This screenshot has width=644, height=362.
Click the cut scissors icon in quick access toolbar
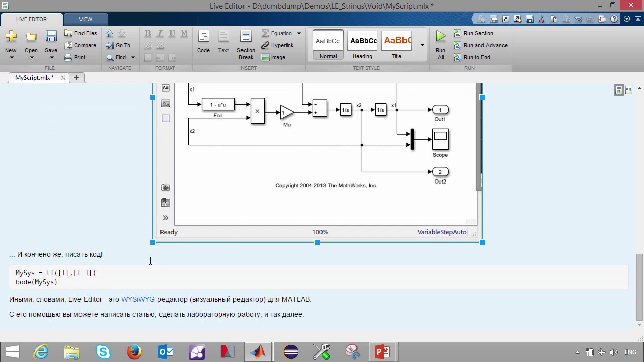click(542, 19)
